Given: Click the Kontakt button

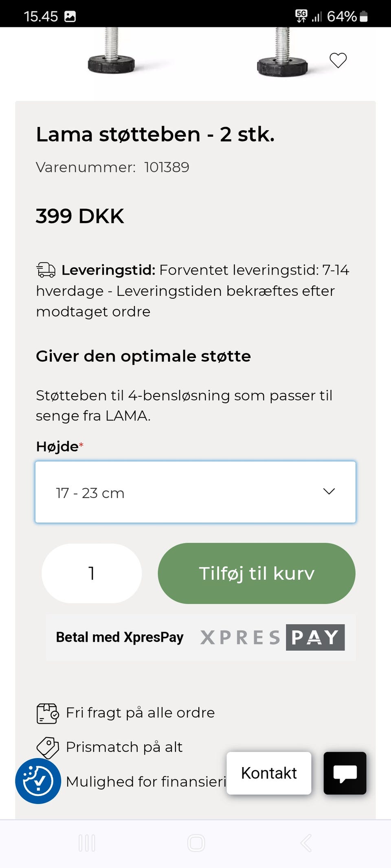Looking at the screenshot, I should (x=269, y=773).
